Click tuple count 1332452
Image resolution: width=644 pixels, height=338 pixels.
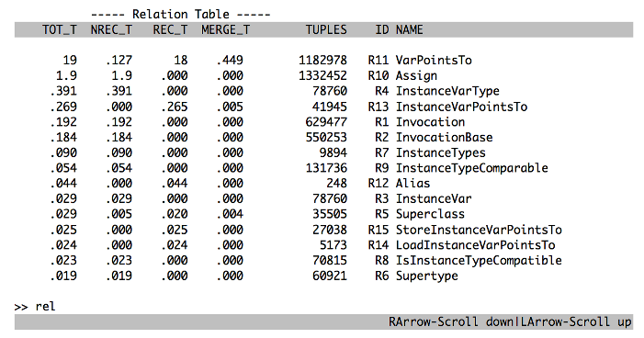point(322,76)
